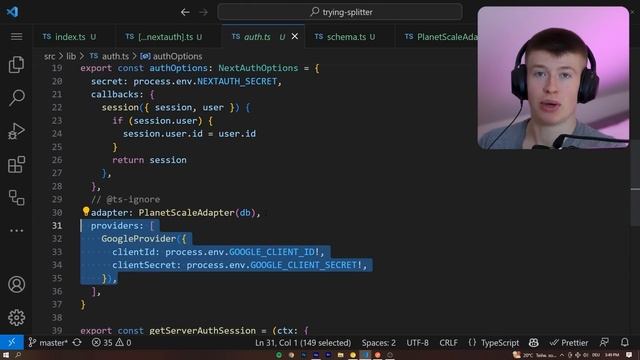The image size is (640, 360).
Task: Click the trying-splitter command center search
Action: pos(340,12)
